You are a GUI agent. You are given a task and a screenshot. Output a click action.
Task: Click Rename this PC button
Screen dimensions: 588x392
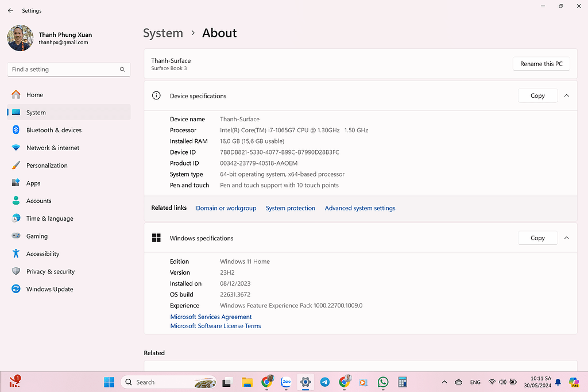[541, 64]
